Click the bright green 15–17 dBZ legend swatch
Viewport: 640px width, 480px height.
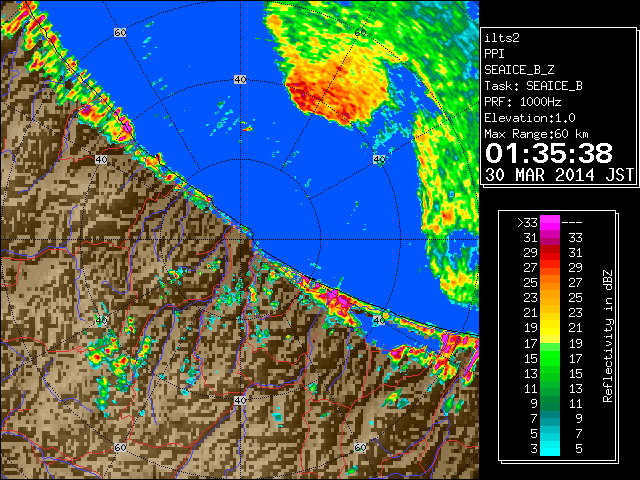tap(550, 358)
